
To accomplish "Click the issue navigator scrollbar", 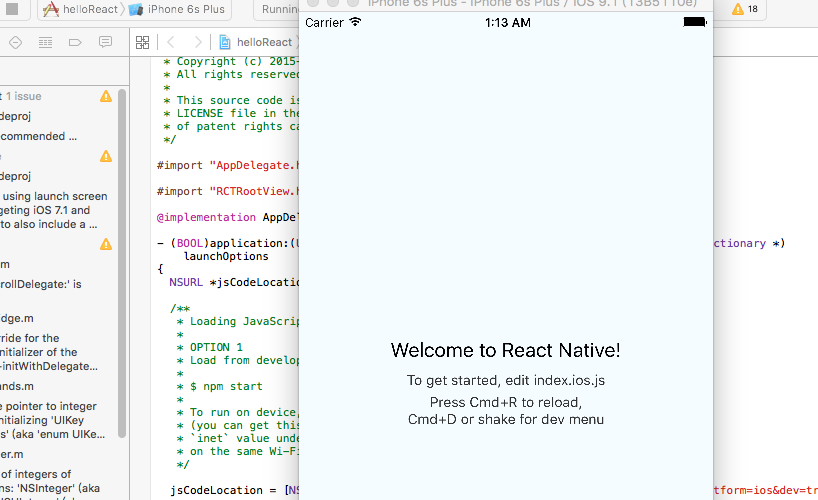I will pos(122,260).
